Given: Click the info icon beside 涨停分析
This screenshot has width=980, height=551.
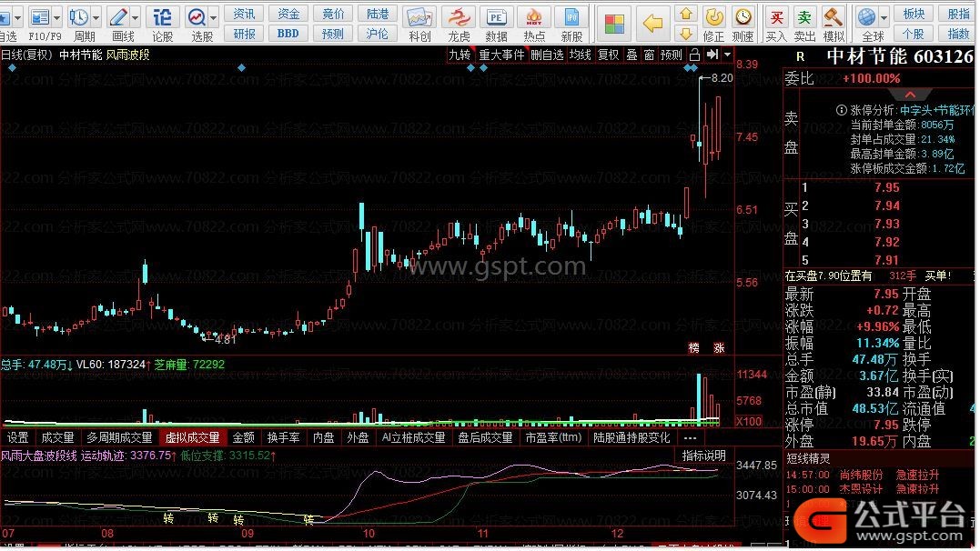Looking at the screenshot, I should point(842,110).
